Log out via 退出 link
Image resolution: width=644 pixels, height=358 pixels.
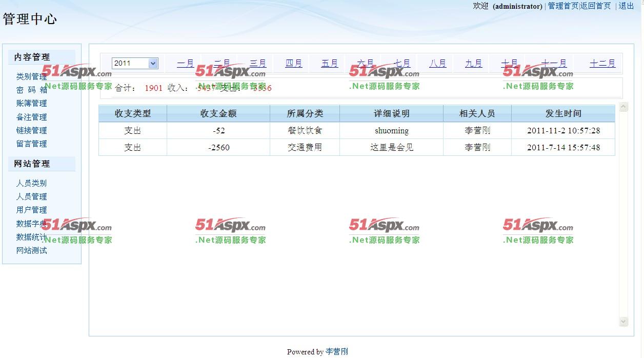click(x=626, y=6)
